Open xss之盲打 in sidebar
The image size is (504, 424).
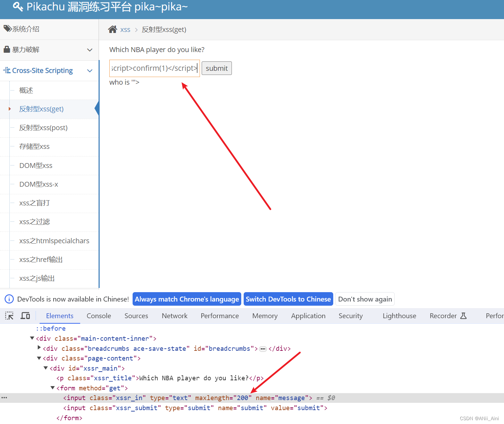point(49,203)
